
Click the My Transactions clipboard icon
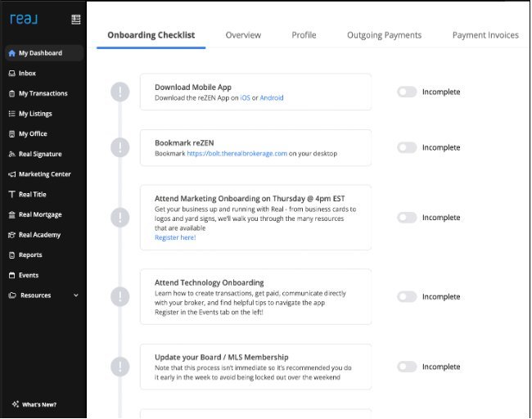12,93
